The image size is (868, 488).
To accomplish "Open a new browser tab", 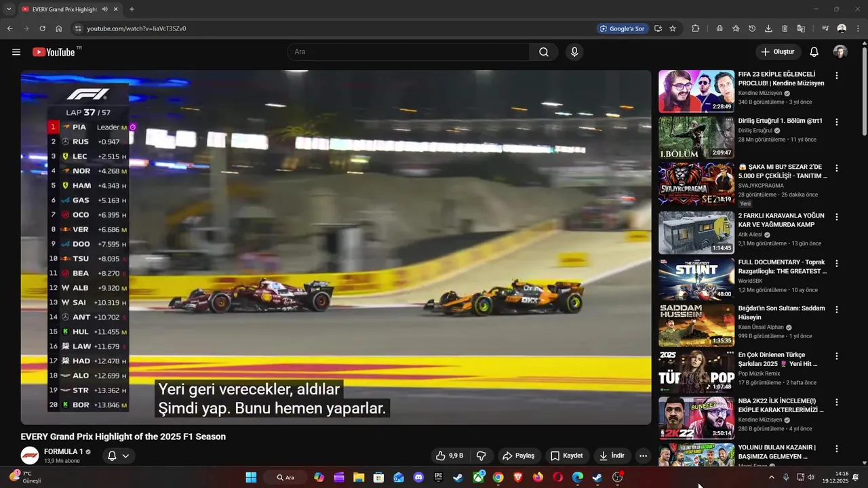I will coord(132,9).
